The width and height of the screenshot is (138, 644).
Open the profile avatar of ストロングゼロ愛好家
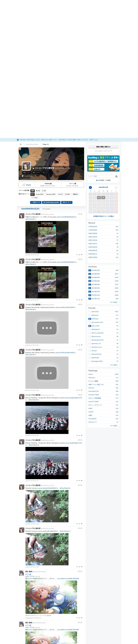click(x=26, y=166)
